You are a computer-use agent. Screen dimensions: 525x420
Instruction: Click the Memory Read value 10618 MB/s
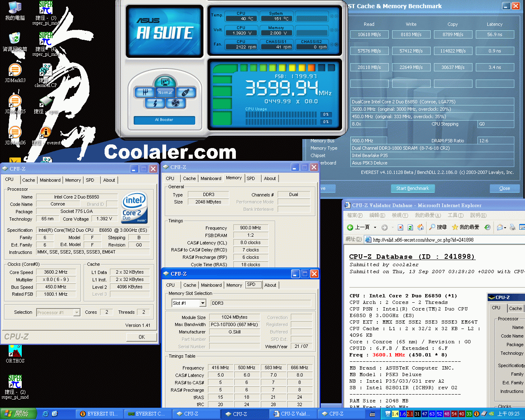click(x=369, y=34)
